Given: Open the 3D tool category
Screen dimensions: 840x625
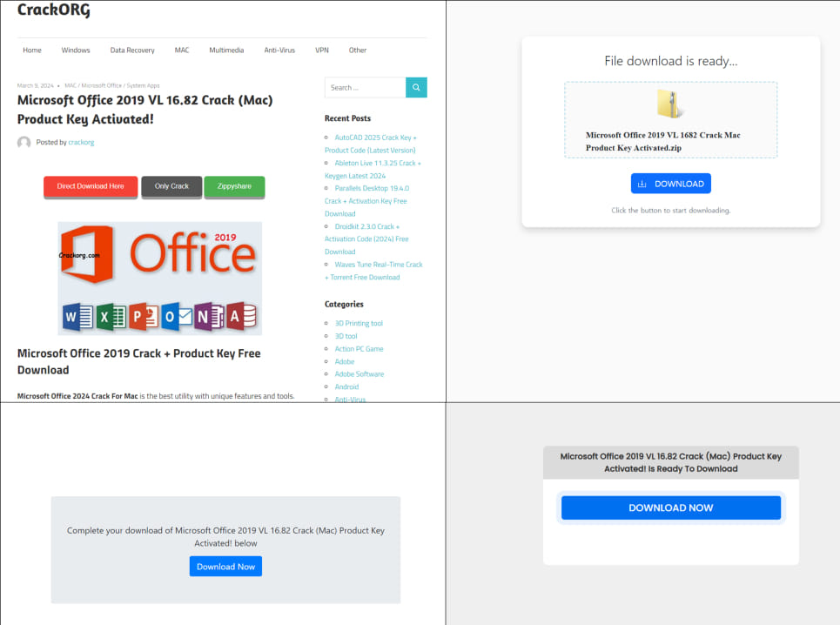Looking at the screenshot, I should click(x=346, y=336).
